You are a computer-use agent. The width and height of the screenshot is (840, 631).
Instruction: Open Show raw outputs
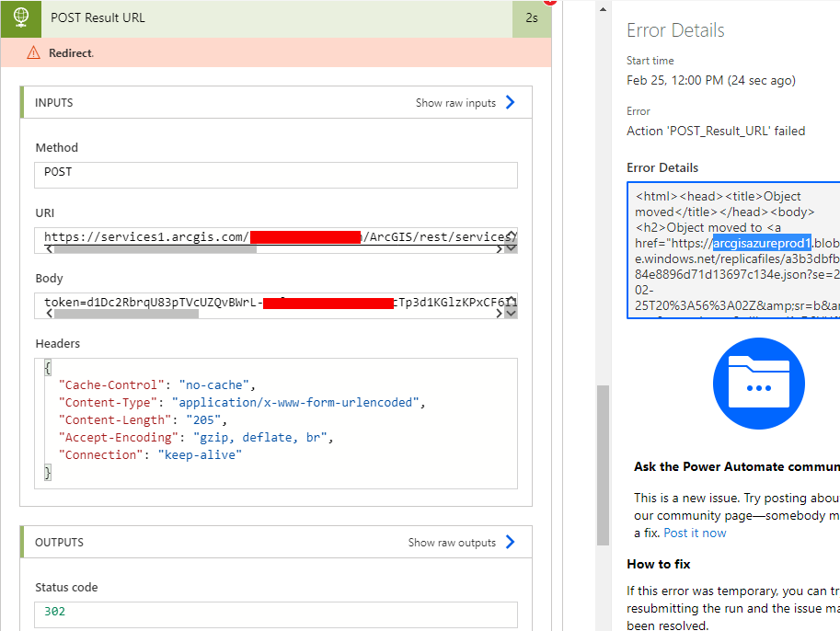pos(452,542)
